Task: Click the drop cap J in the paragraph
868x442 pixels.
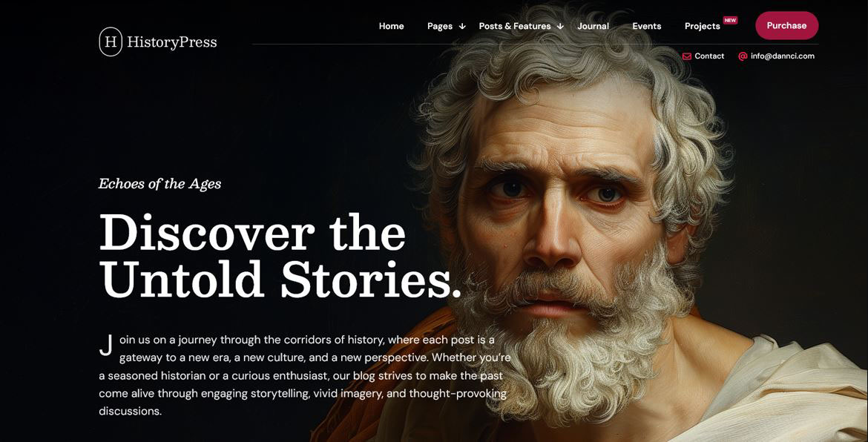Action: pos(106,345)
